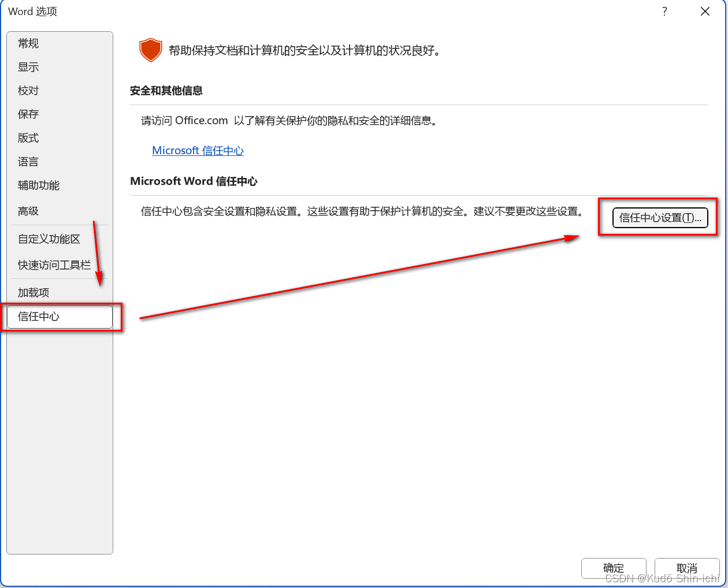This screenshot has height=588, width=728.
Task: Click the help question mark icon
Action: (664, 12)
